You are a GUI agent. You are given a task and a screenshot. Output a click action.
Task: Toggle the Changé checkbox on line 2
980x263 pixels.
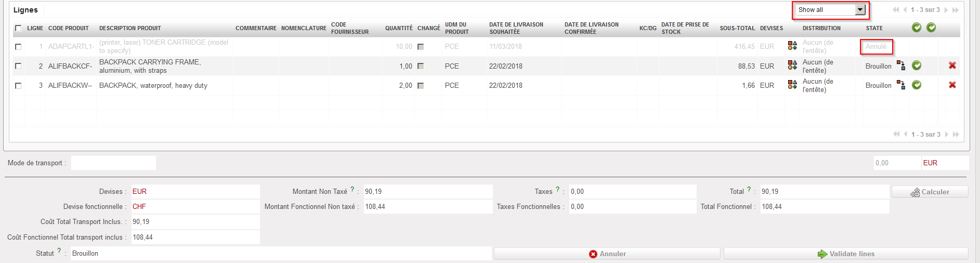(x=421, y=66)
